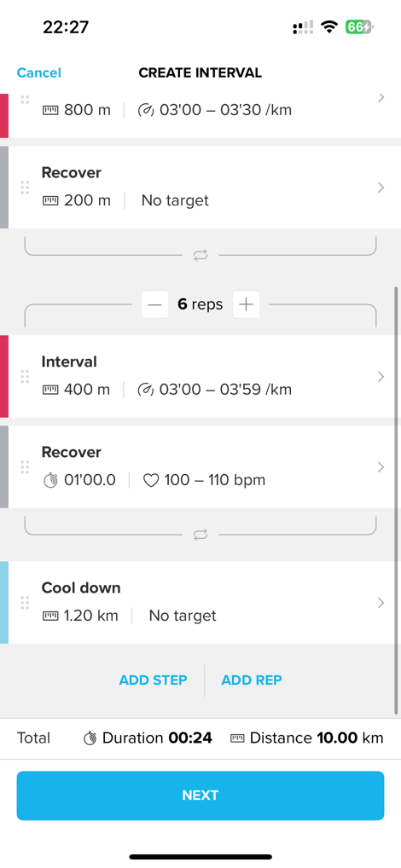Open the 100 – 110 bpm Recover chevron
This screenshot has height=868, width=401.
[381, 467]
